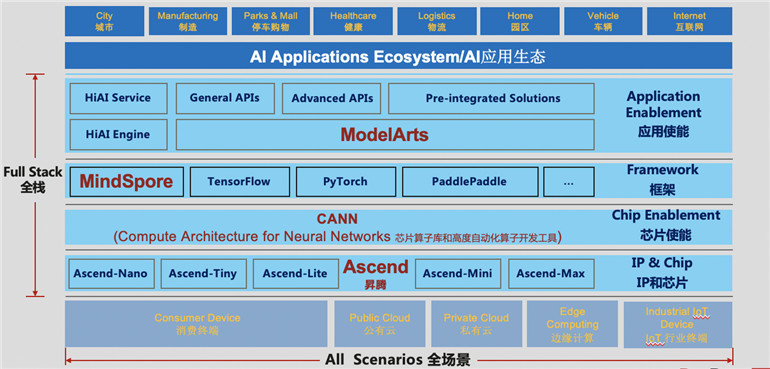
Task: Click the red Ascend heading
Action: [x=376, y=267]
